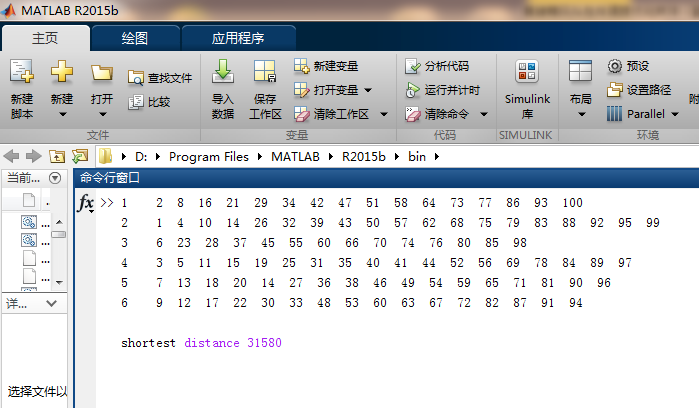This screenshot has height=408, width=699.
Task: Click the Command Window title bar
Action: [386, 178]
